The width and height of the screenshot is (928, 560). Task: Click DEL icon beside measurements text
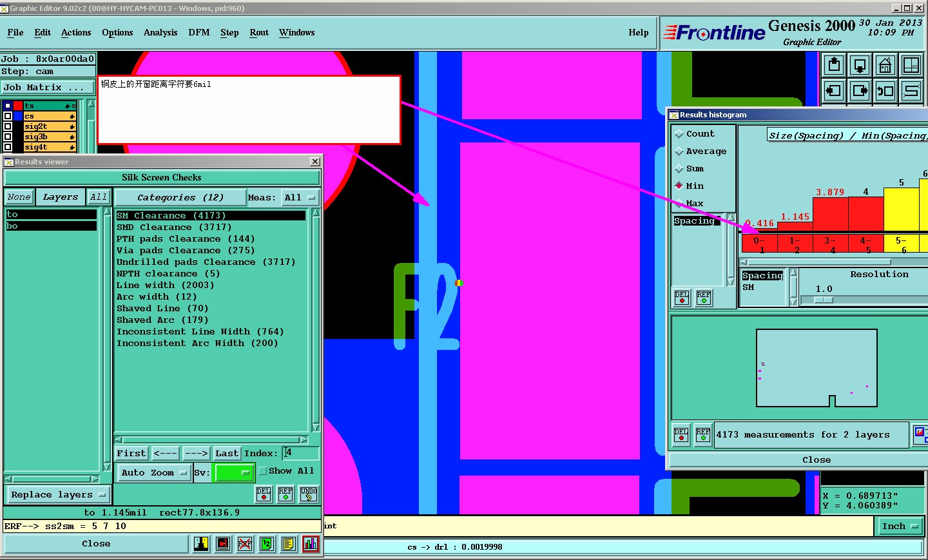(681, 434)
